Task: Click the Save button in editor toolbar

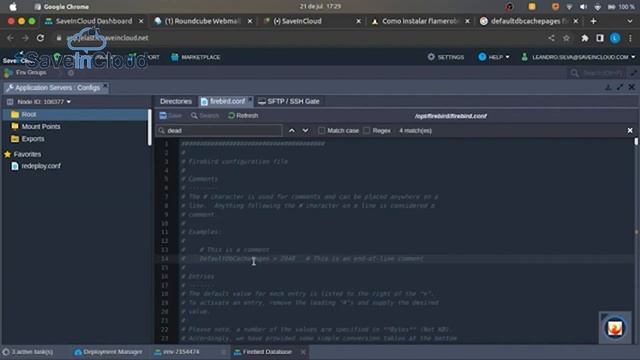Action: [170, 116]
